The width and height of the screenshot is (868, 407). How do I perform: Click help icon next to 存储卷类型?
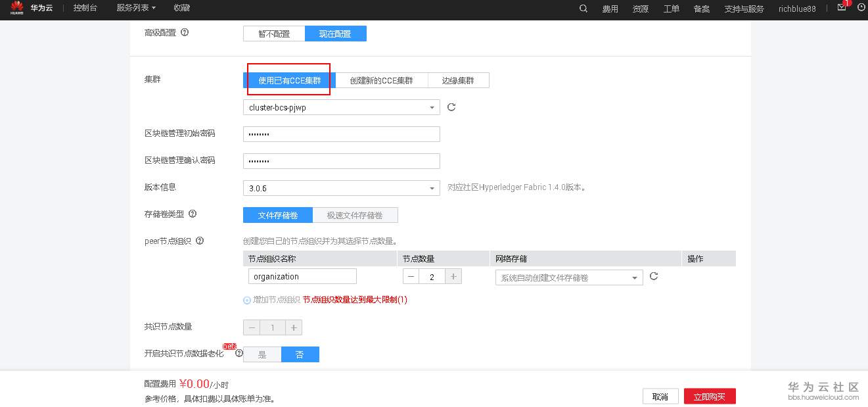(193, 214)
